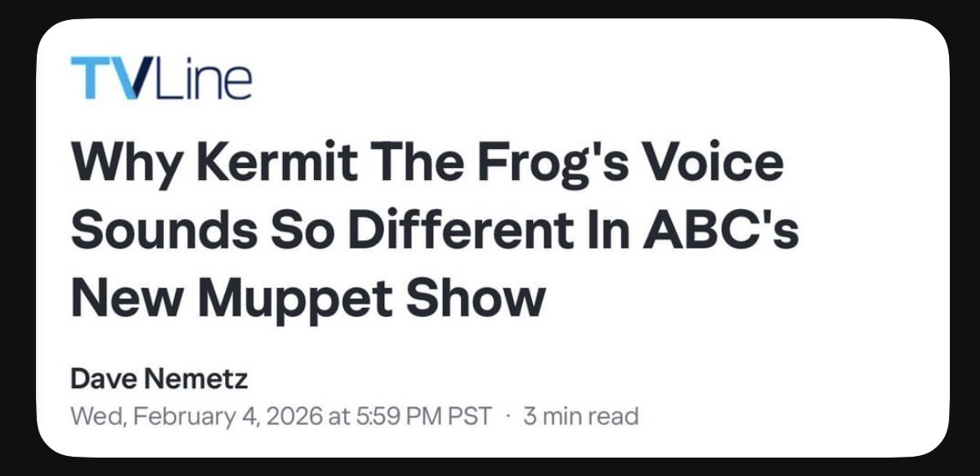Click the TVLine logo
Image resolution: width=980 pixels, height=476 pixels.
(x=161, y=78)
